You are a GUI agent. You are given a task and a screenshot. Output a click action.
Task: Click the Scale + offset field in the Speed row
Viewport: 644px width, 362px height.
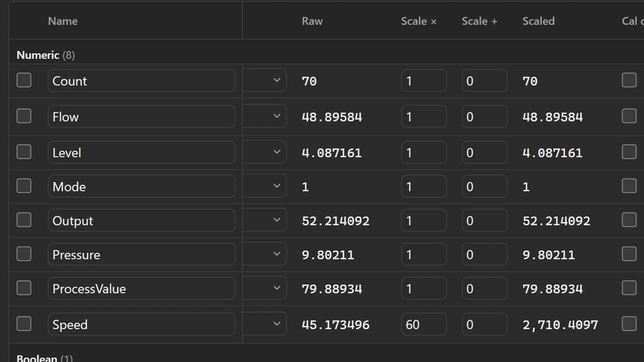(485, 324)
